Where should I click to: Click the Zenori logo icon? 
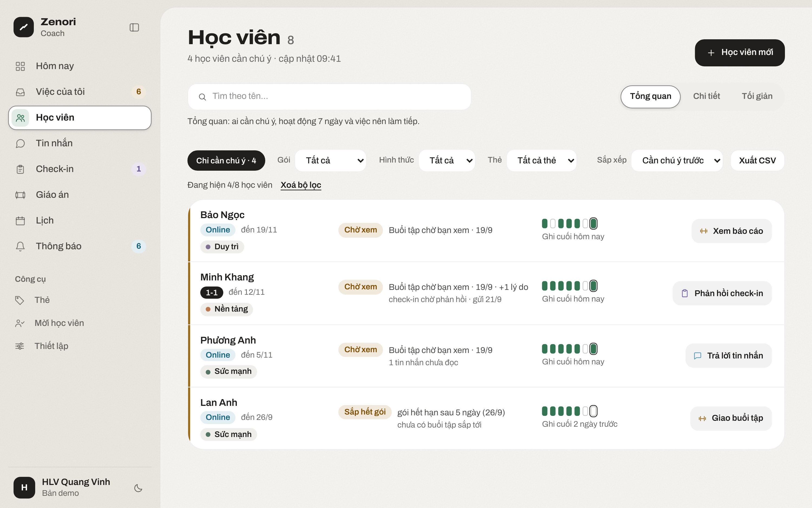pyautogui.click(x=24, y=27)
